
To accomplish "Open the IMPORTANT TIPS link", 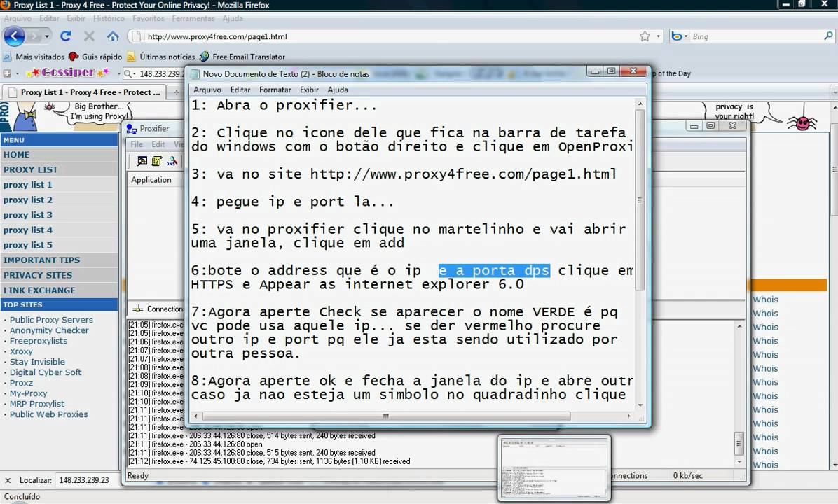I will click(41, 260).
